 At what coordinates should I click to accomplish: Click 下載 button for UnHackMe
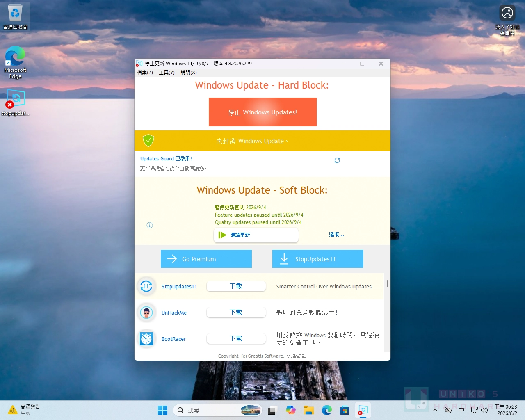click(236, 313)
